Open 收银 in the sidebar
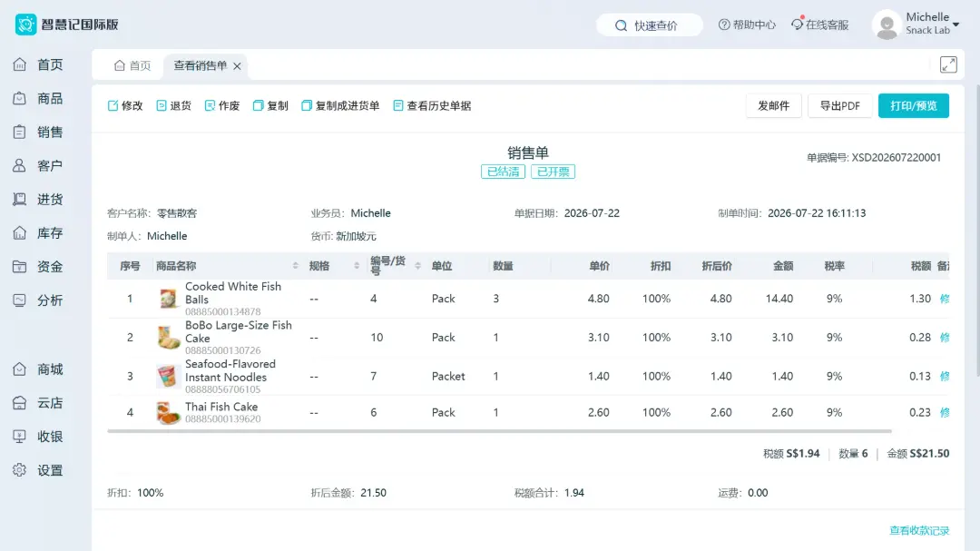Screen dimensions: 980x551 (37, 437)
